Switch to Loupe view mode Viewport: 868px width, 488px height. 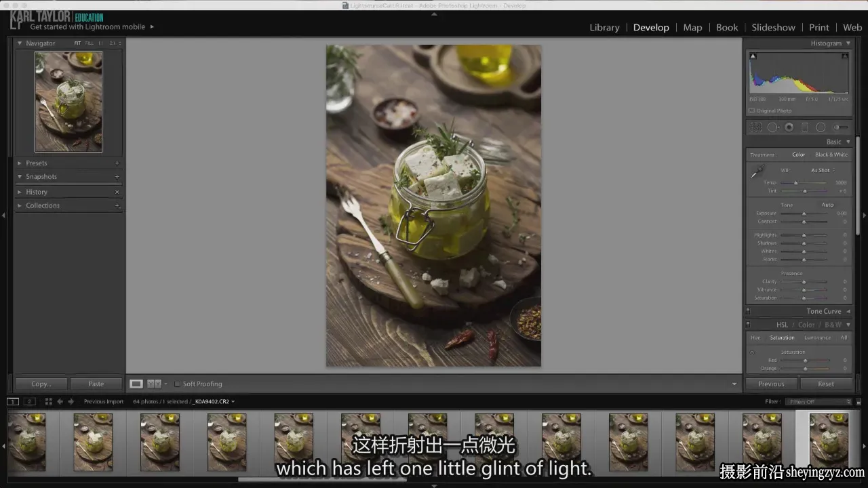[136, 384]
